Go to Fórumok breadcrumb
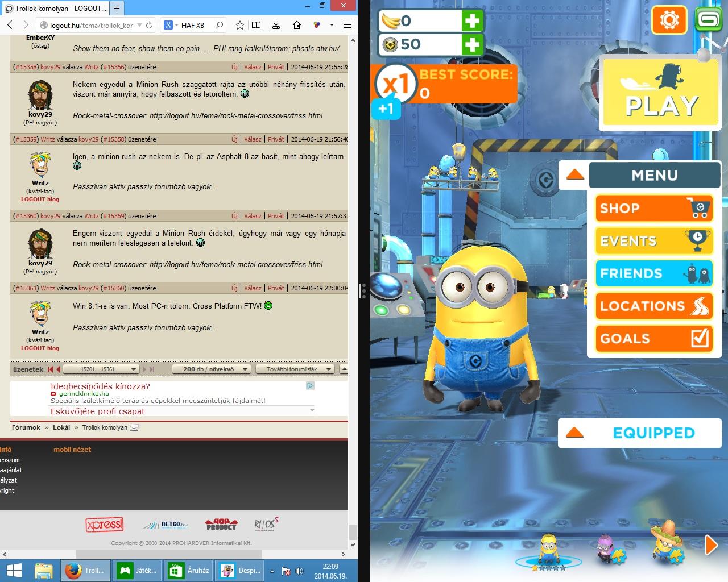This screenshot has height=582, width=728. point(26,427)
